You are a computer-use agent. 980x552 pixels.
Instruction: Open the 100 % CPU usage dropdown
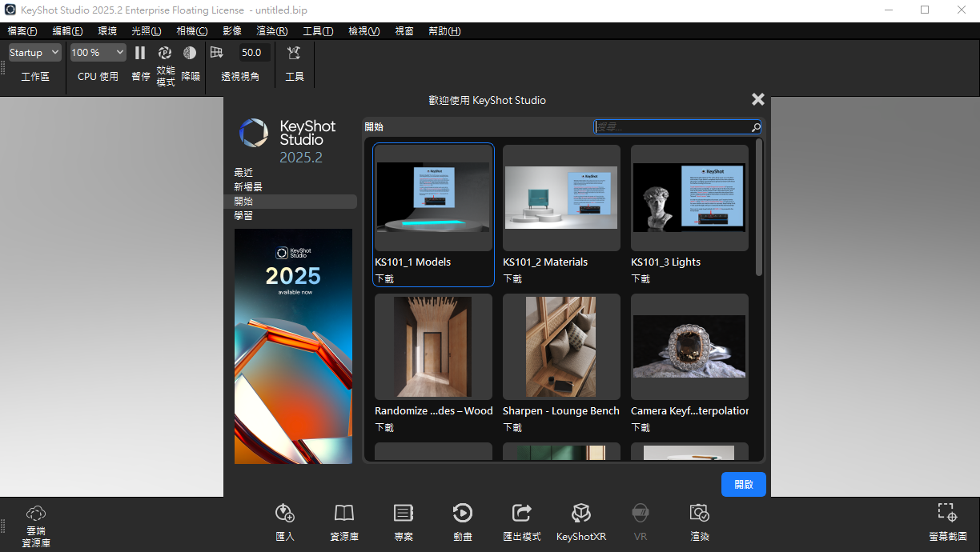coord(98,53)
